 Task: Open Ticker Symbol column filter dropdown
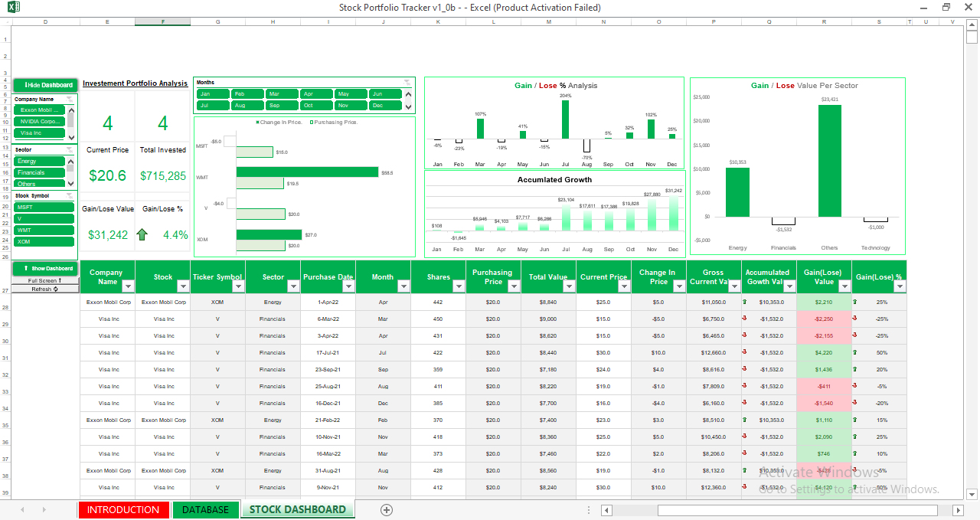click(238, 286)
